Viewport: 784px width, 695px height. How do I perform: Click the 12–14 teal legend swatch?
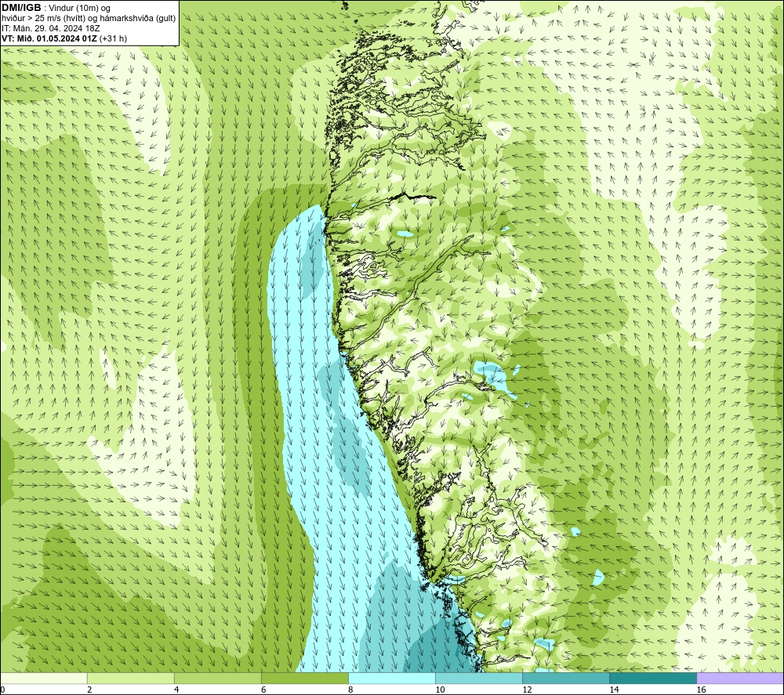pos(566,679)
